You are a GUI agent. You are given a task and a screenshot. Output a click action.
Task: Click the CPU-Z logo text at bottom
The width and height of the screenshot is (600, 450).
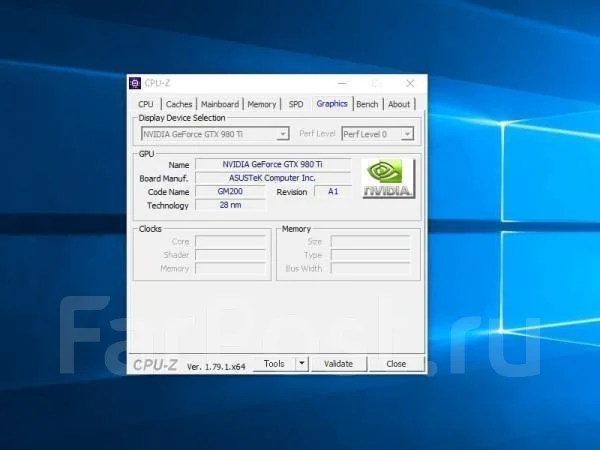[155, 365]
